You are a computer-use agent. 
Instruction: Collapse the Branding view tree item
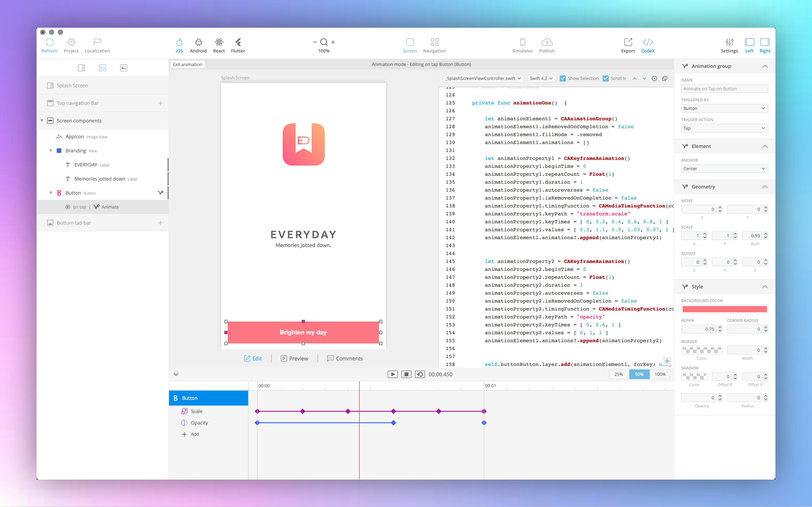51,151
